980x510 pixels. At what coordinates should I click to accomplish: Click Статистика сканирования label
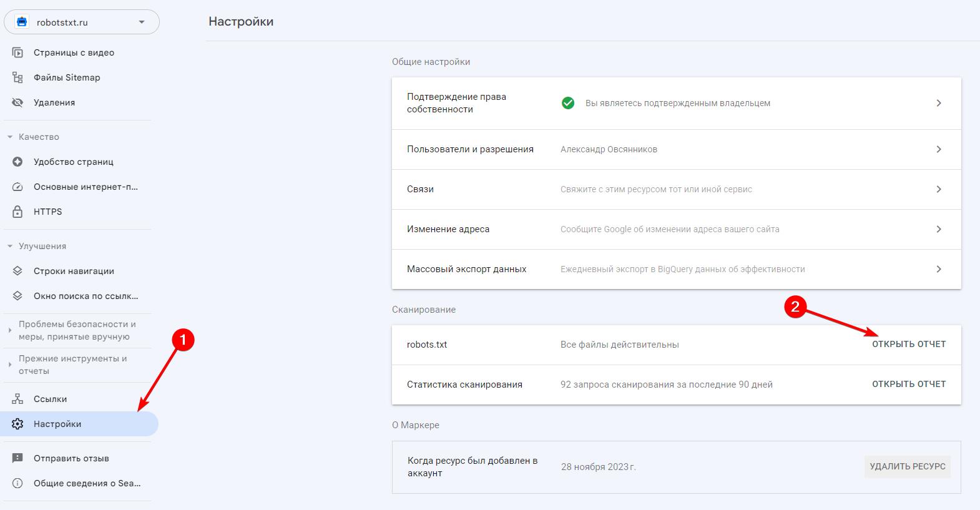464,385
